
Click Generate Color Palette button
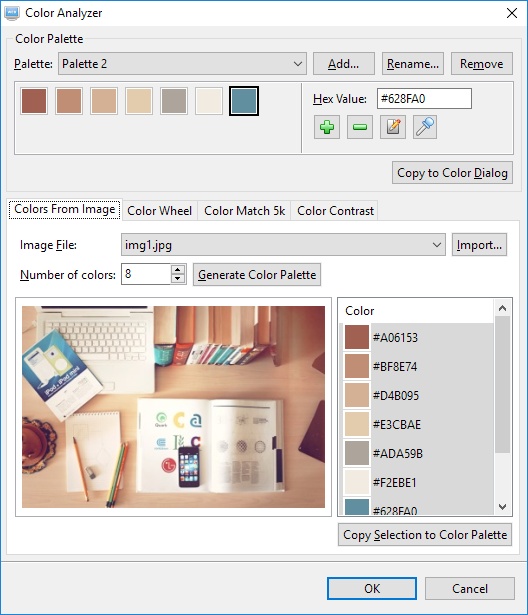257,275
